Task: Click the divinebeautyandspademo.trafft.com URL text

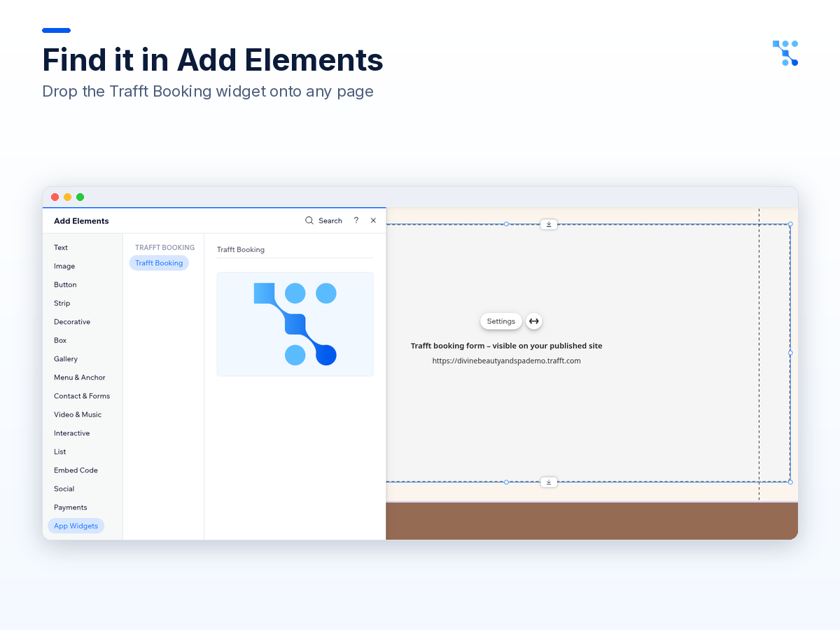Action: point(506,361)
